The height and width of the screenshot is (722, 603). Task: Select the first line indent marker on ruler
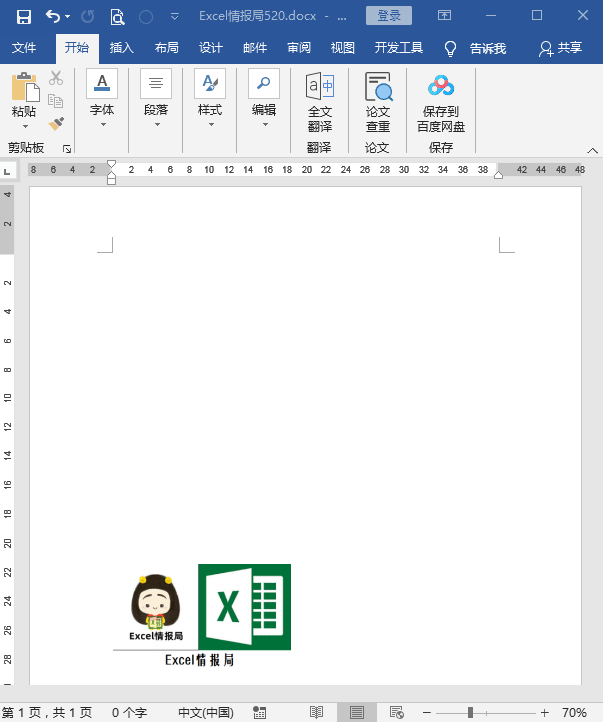tap(111, 164)
